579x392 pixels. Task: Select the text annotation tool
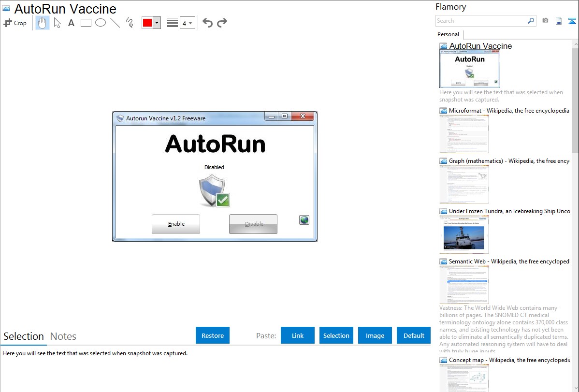71,23
